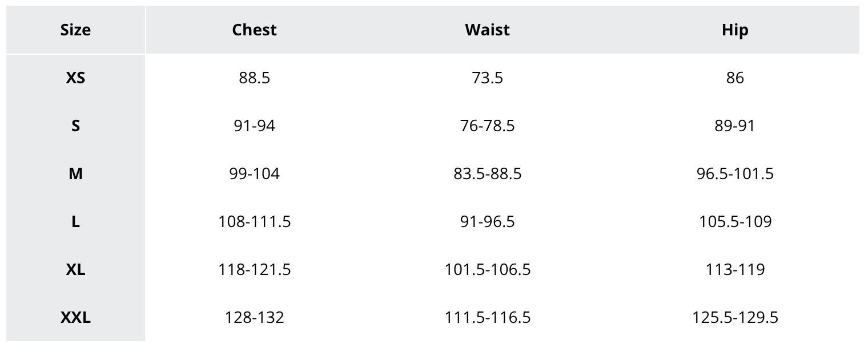Select the S size row label
The width and height of the screenshot is (868, 348).
[75, 126]
